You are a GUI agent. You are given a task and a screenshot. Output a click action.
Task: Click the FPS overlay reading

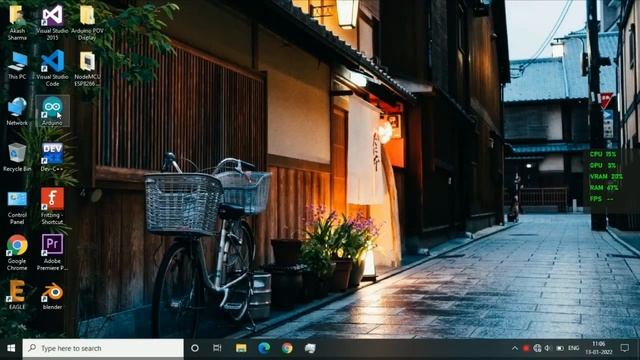click(x=602, y=199)
